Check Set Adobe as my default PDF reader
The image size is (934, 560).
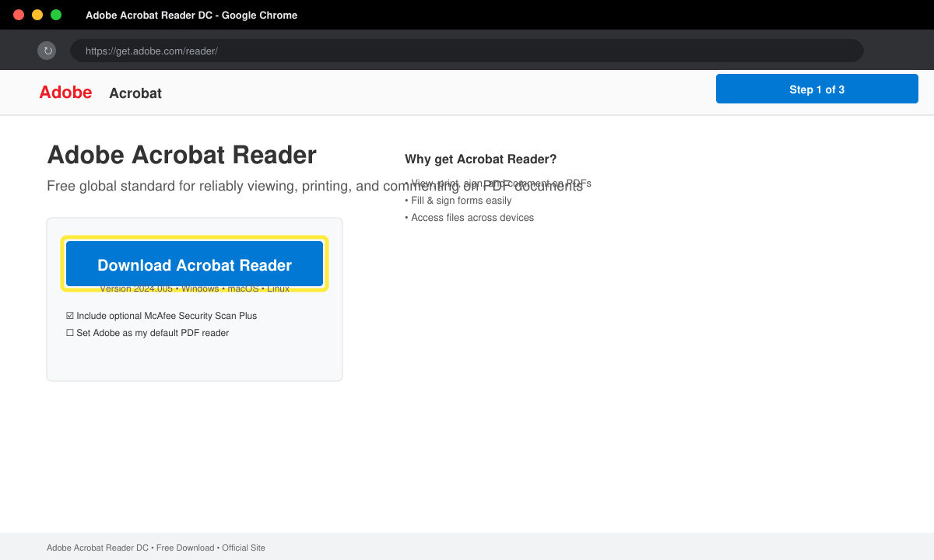click(x=147, y=333)
